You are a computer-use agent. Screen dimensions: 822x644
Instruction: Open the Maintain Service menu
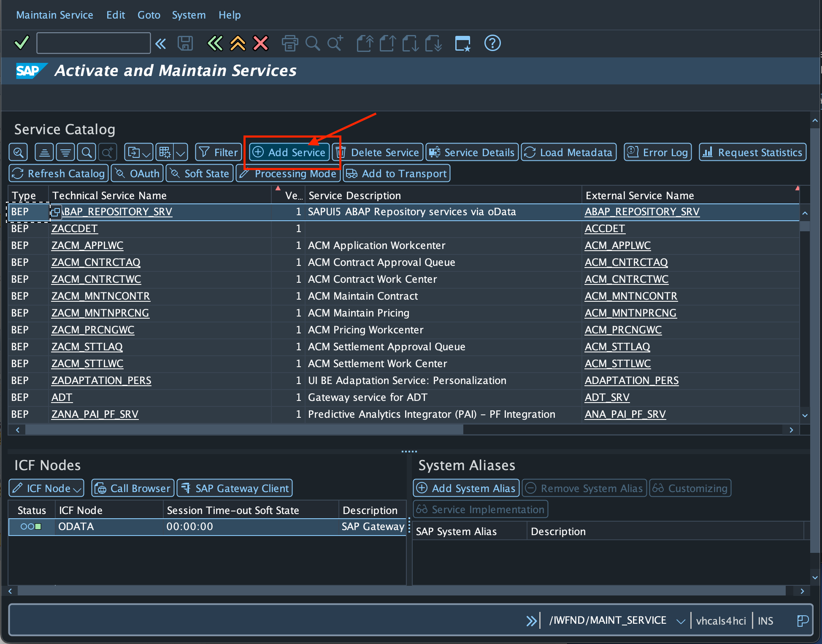(54, 15)
